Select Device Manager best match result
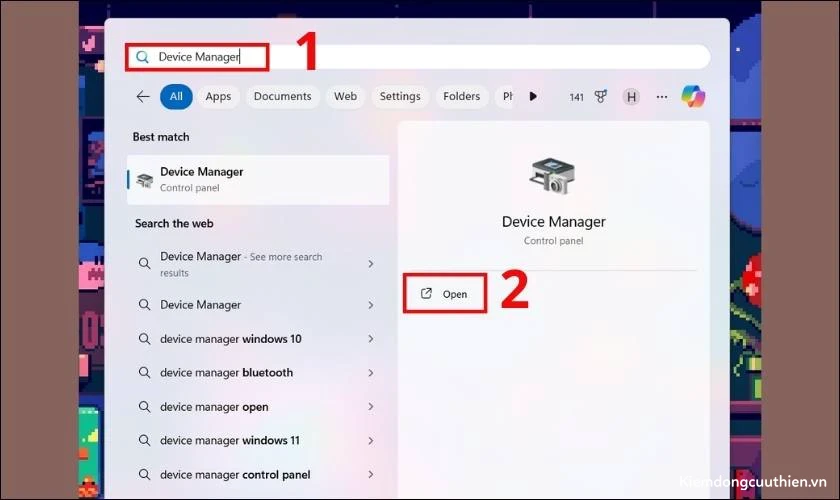This screenshot has width=840, height=500. [x=258, y=180]
